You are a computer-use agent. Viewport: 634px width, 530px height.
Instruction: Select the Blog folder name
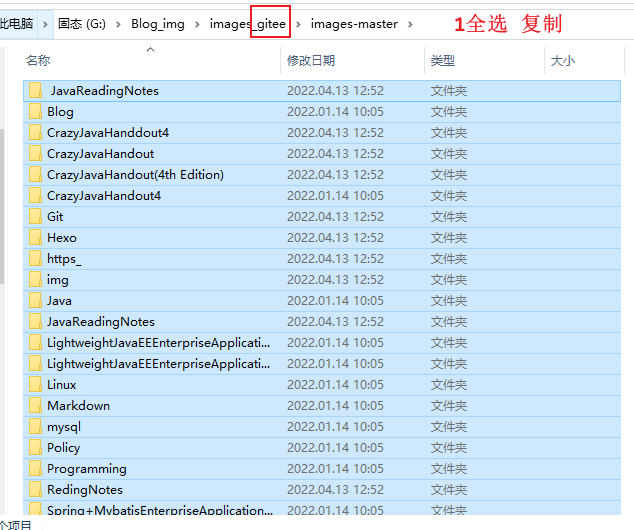click(60, 112)
